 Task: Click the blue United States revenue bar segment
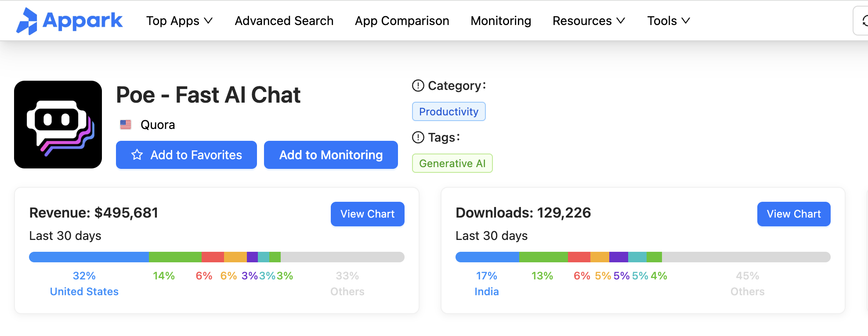(89, 257)
